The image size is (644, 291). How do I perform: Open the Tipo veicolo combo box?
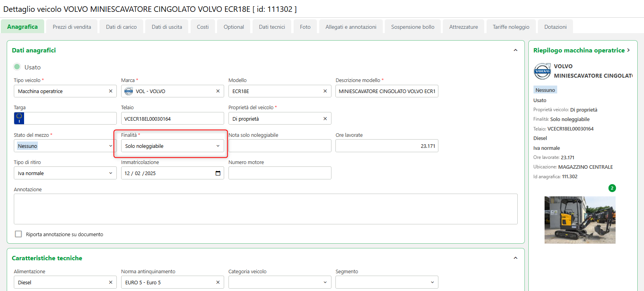(x=65, y=91)
